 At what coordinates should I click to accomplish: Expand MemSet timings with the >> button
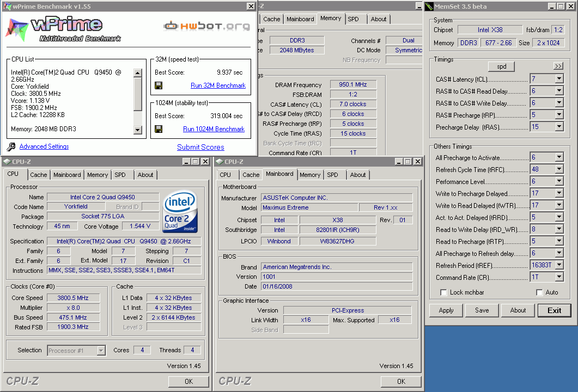click(558, 66)
